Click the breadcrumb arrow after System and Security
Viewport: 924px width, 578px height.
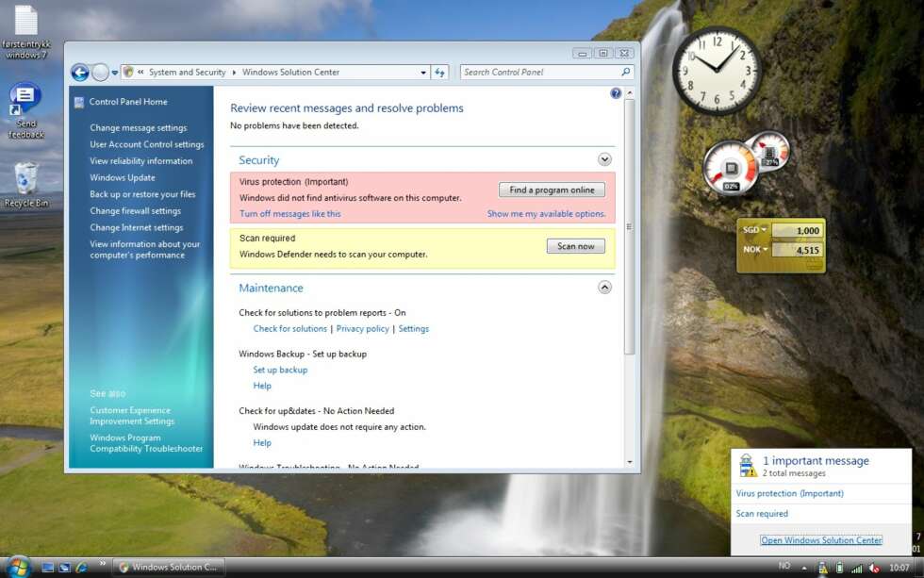pyautogui.click(x=234, y=73)
